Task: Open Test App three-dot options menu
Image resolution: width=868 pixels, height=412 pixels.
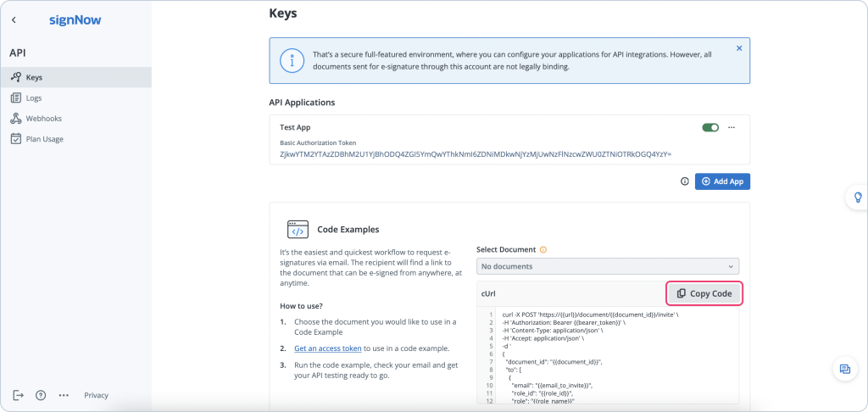Action: [732, 127]
